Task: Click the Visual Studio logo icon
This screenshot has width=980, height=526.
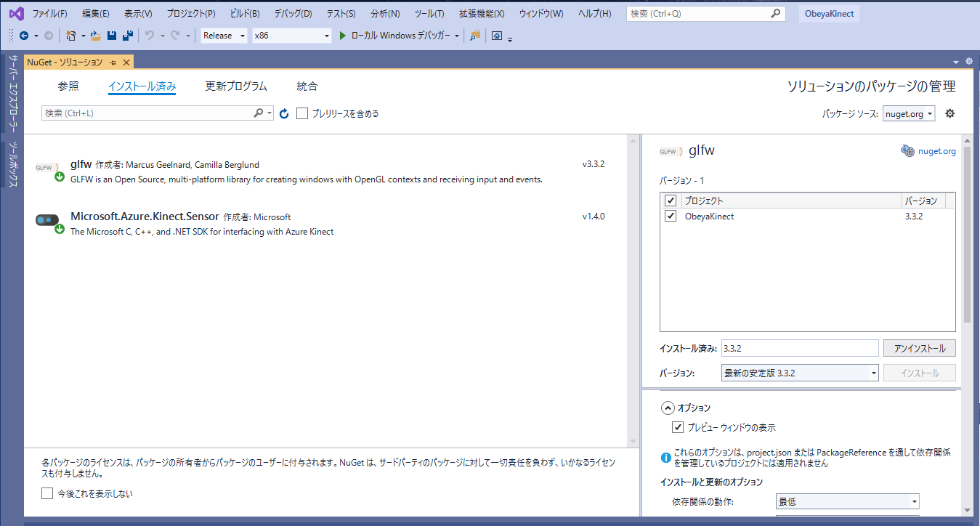Action: coord(16,14)
